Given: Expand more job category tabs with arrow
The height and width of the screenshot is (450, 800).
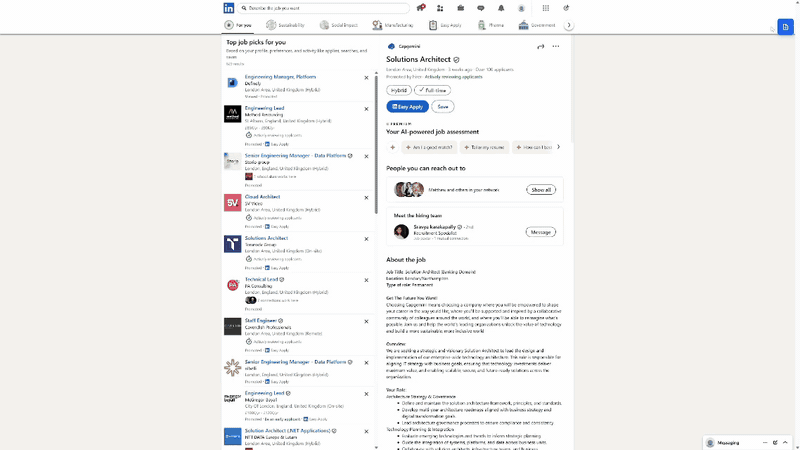Looking at the screenshot, I should pyautogui.click(x=569, y=25).
